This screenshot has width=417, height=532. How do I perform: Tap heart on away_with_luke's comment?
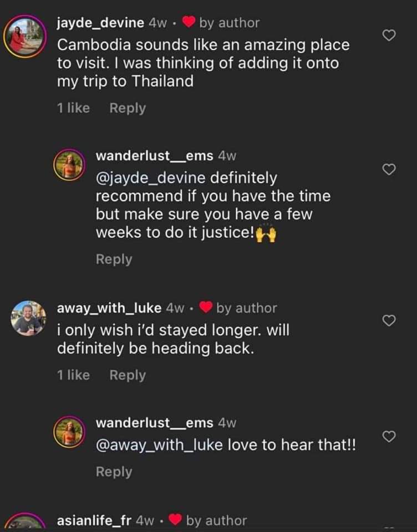pos(390,320)
